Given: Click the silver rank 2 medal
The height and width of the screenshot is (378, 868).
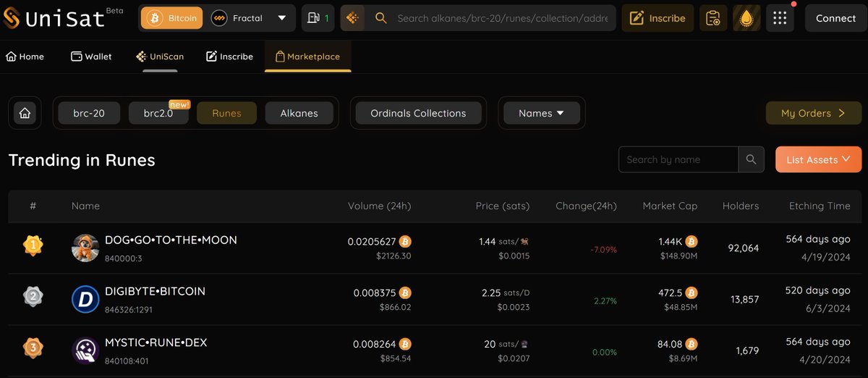Looking at the screenshot, I should pos(33,296).
